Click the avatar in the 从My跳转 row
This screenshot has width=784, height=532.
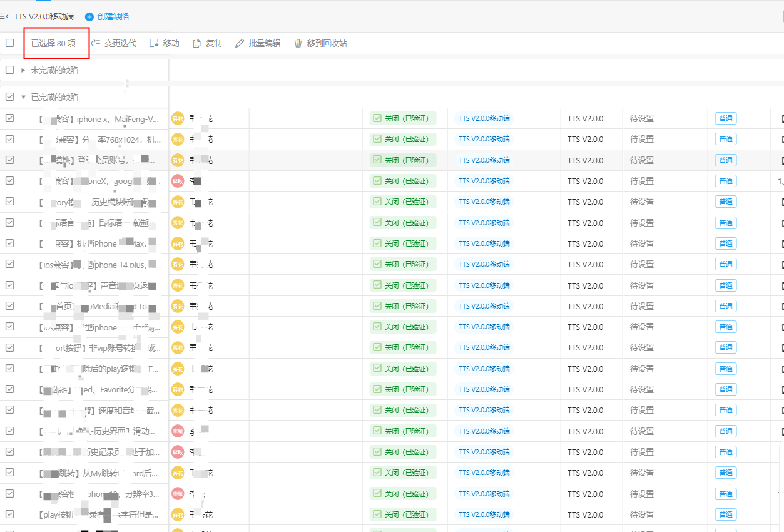(178, 473)
